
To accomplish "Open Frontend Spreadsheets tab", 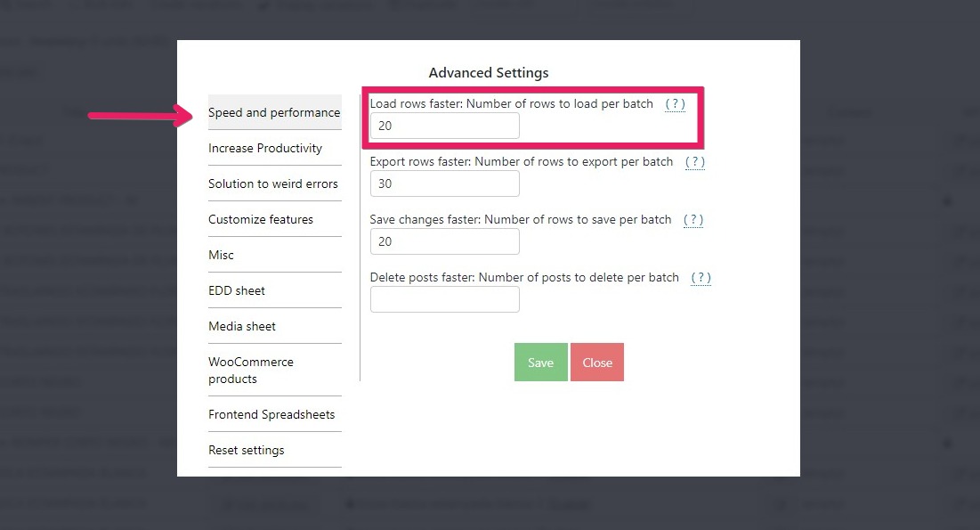I will [271, 415].
